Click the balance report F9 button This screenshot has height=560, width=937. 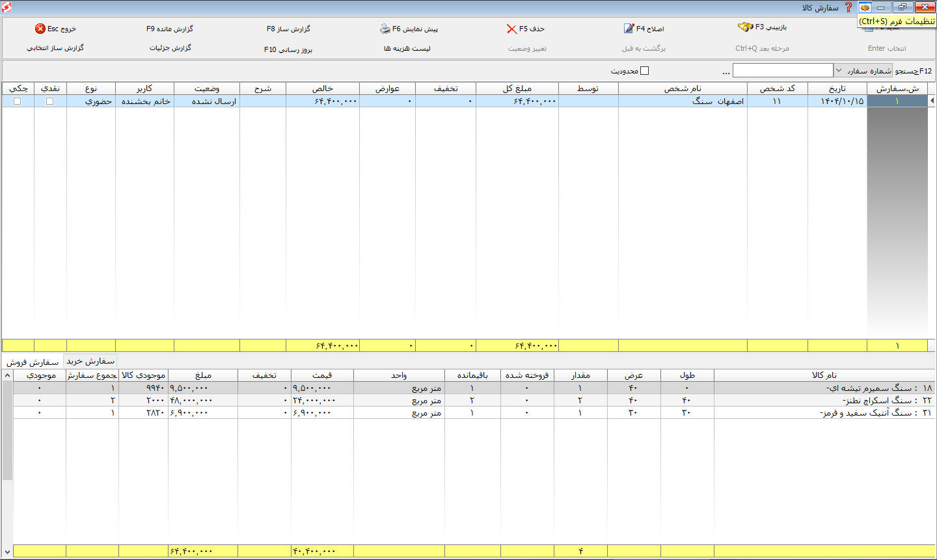pos(170,29)
